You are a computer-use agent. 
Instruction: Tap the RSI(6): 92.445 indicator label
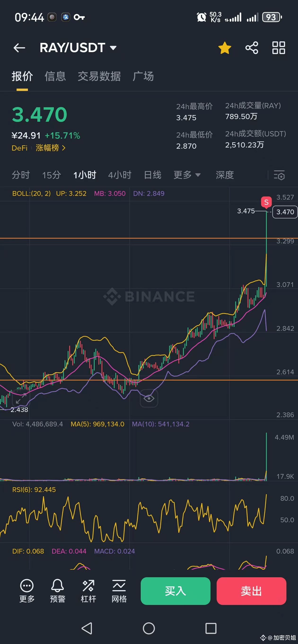[x=34, y=489]
